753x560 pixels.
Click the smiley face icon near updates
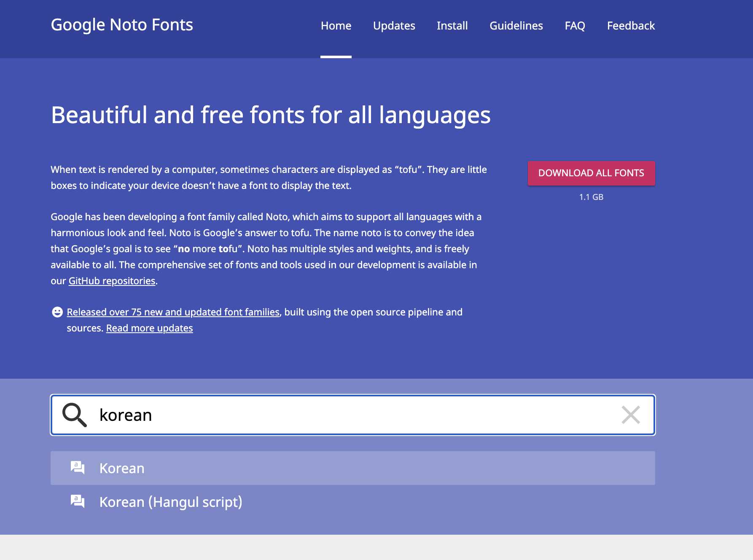coord(57,312)
